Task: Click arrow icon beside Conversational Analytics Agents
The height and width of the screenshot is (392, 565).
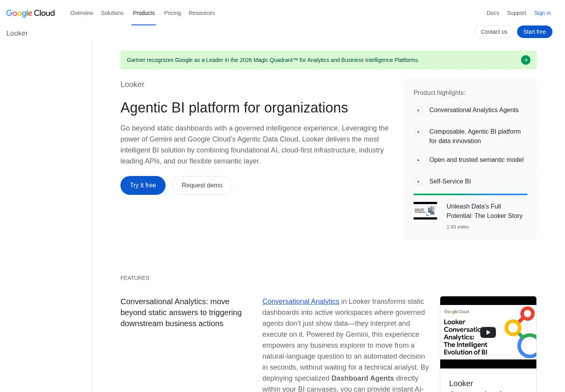Action: coord(418,110)
